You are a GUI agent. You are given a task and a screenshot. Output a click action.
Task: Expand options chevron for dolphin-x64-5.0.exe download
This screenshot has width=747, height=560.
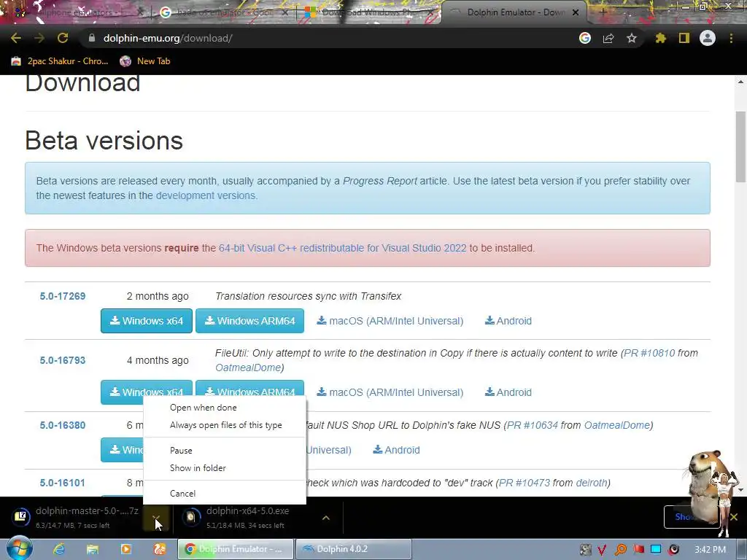[326, 518]
